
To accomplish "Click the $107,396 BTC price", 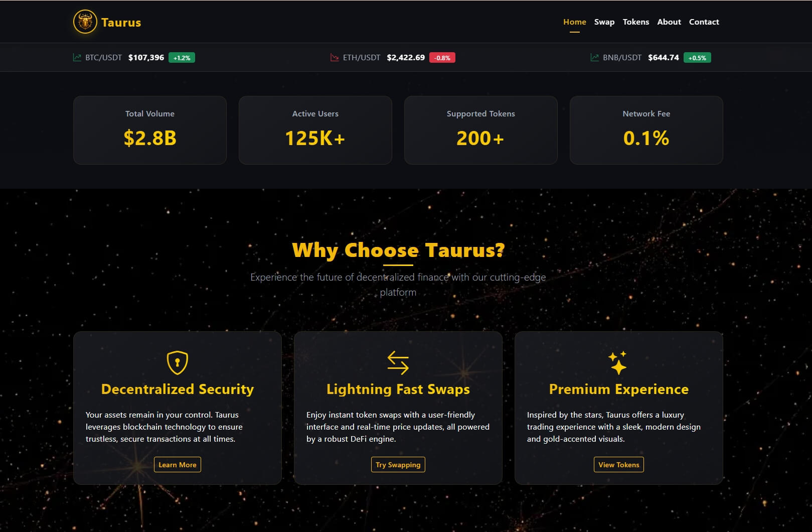I will click(x=146, y=58).
